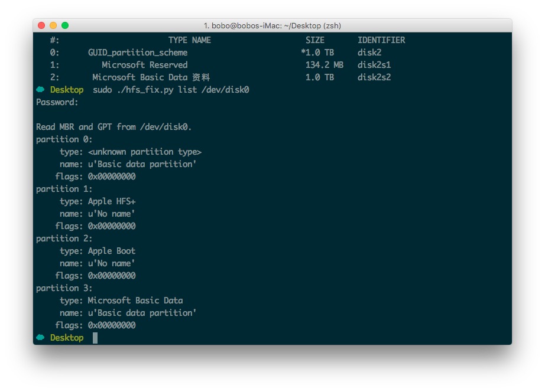This screenshot has width=545, height=392.
Task: Click 'Read MBR and GPT from /dev/disk0.' line
Action: tap(113, 127)
